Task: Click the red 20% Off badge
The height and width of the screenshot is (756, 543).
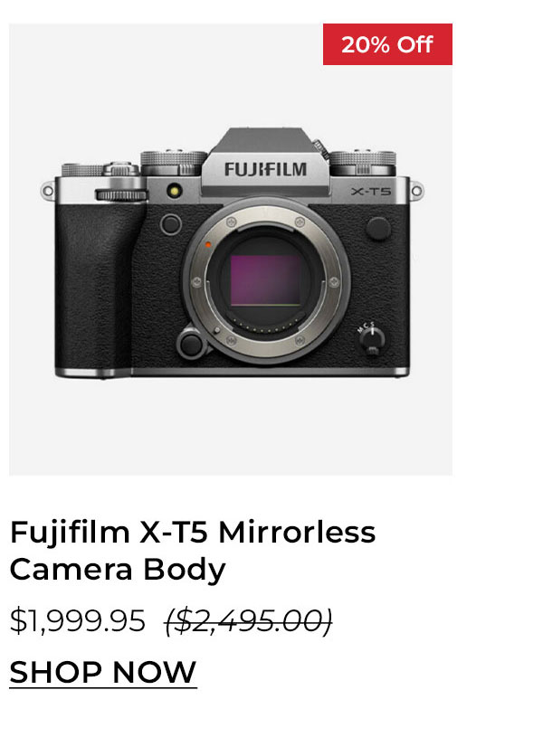Action: pyautogui.click(x=386, y=43)
